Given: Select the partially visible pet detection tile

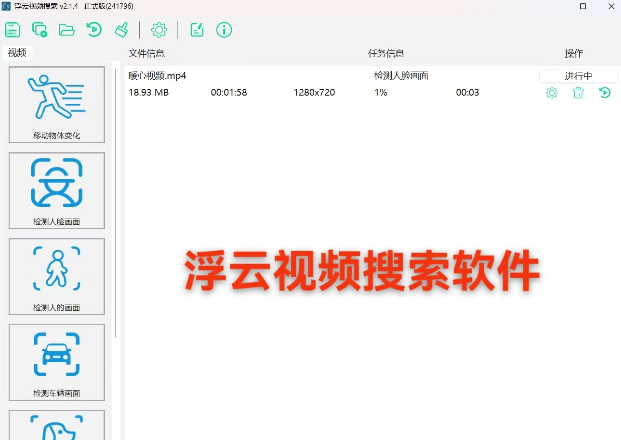Looking at the screenshot, I should [x=57, y=426].
